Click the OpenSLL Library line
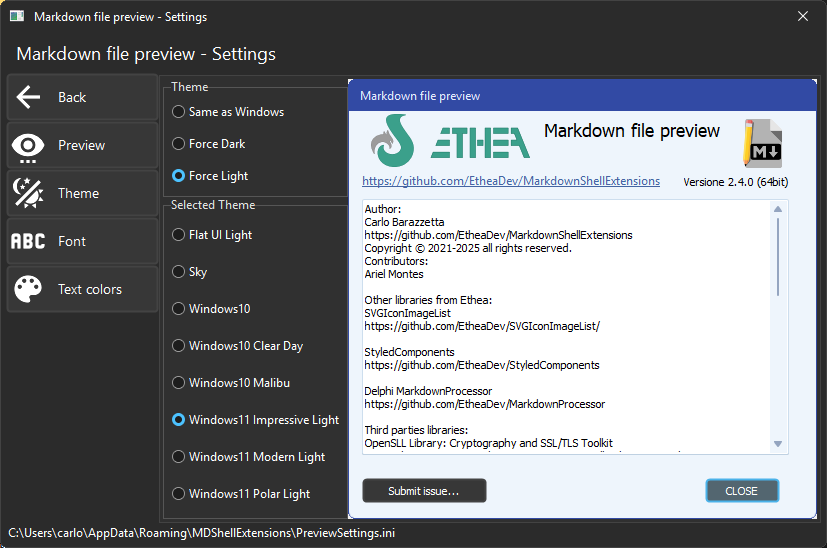Image resolution: width=827 pixels, height=548 pixels. click(x=488, y=443)
